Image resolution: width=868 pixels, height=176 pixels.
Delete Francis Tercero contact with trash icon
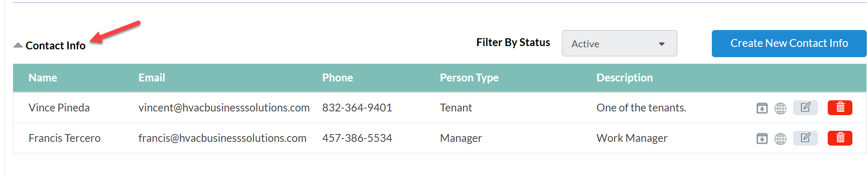[840, 138]
